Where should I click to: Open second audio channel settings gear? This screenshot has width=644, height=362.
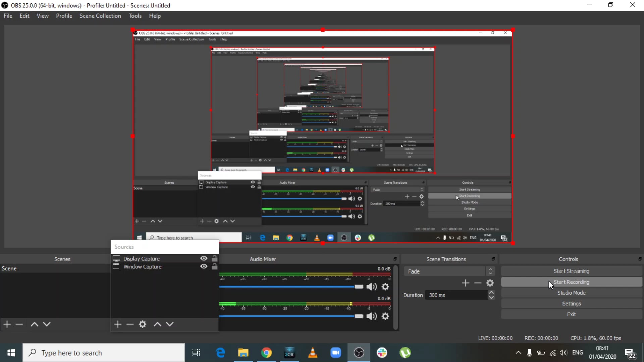[385, 316]
